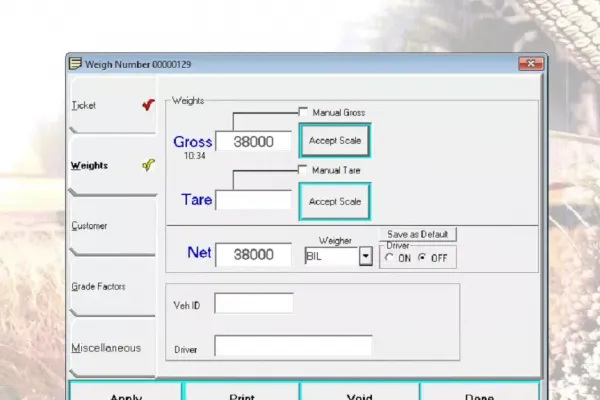Click the blue Gross label
Screen dimensions: 600x400
click(192, 142)
